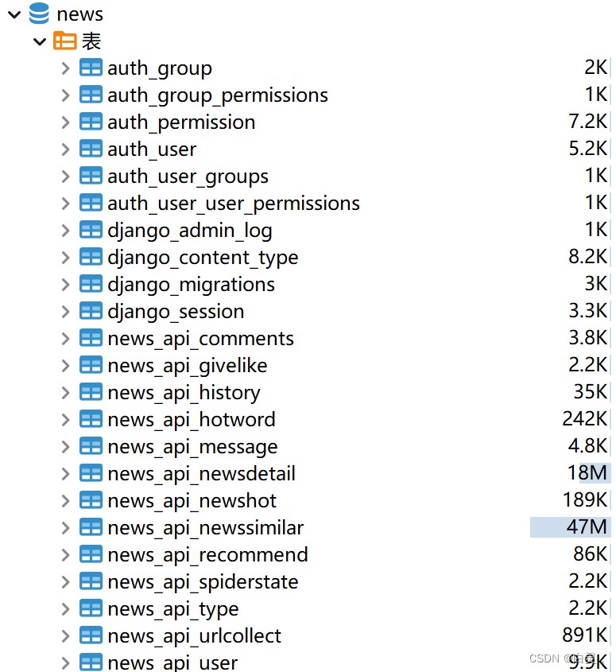Click the django_migrations table icon
The height and width of the screenshot is (672, 616).
coord(91,284)
